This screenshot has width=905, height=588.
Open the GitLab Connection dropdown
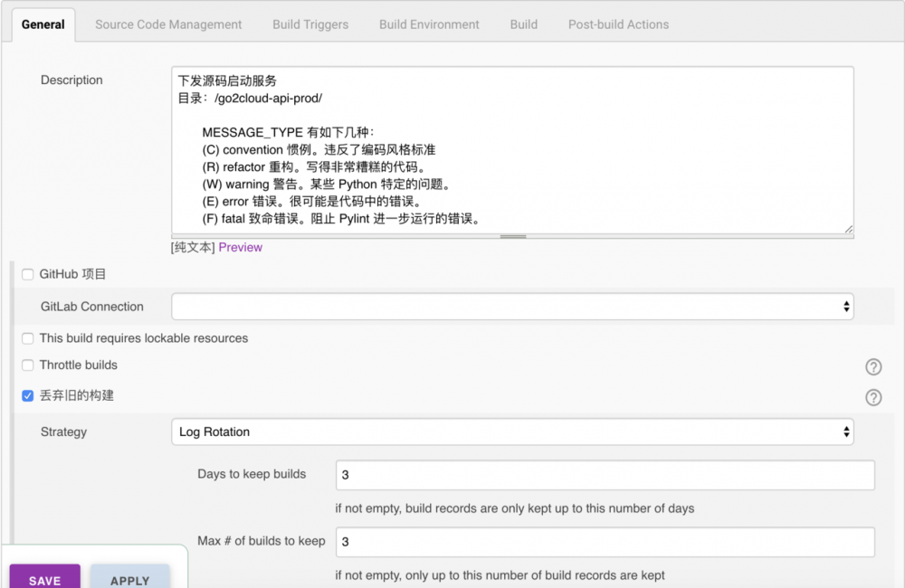click(511, 307)
